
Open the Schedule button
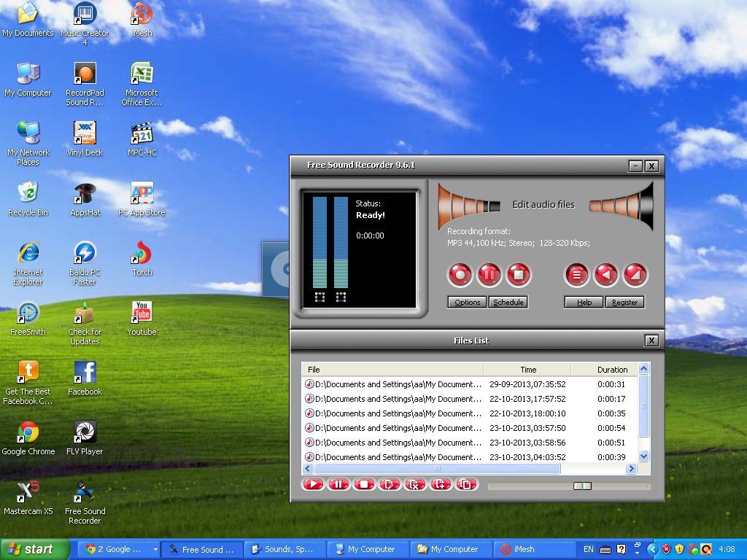508,302
